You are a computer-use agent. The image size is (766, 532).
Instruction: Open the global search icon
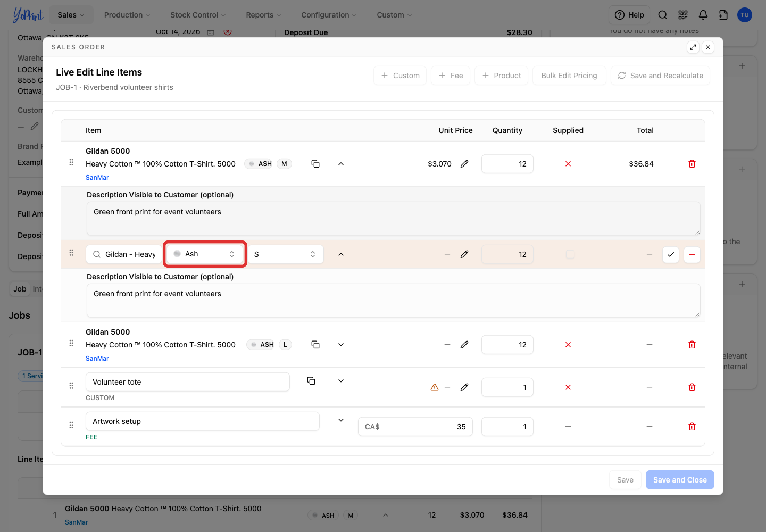coord(663,15)
